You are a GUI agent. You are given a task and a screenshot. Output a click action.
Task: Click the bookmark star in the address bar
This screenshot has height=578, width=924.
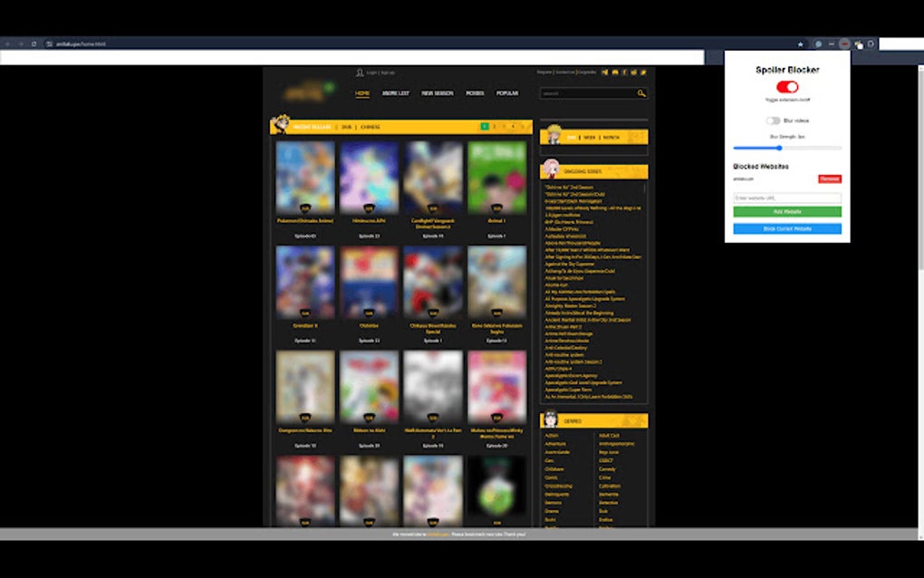pos(801,43)
